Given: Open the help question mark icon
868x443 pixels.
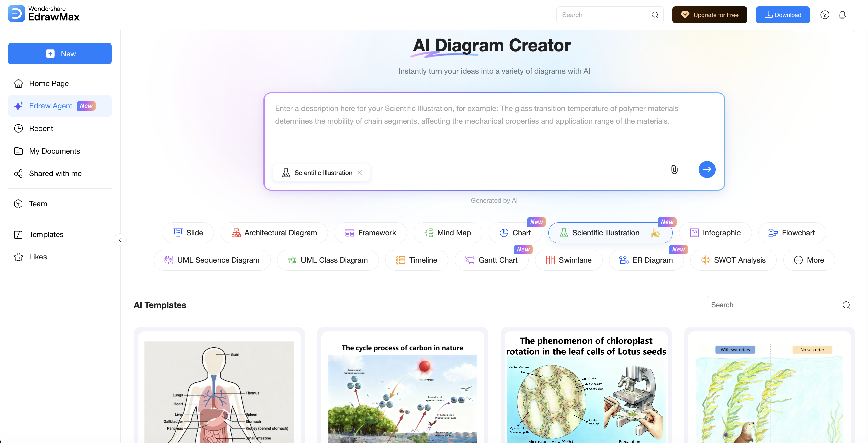Looking at the screenshot, I should point(824,15).
